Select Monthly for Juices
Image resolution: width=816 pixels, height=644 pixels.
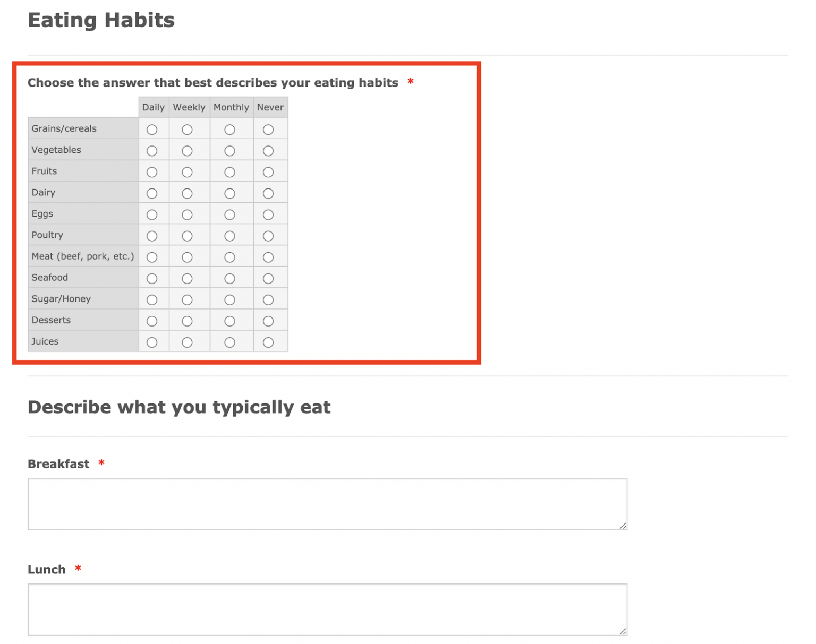(229, 342)
